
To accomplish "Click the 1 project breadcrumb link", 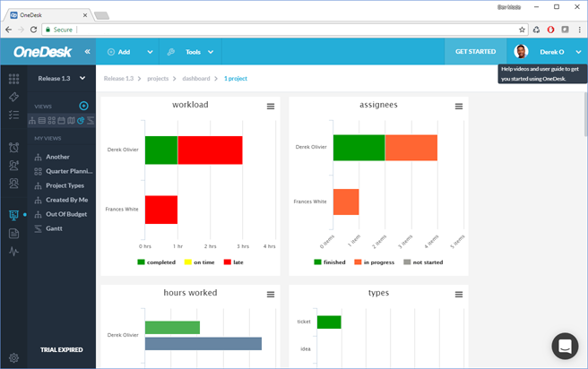I will tap(236, 78).
